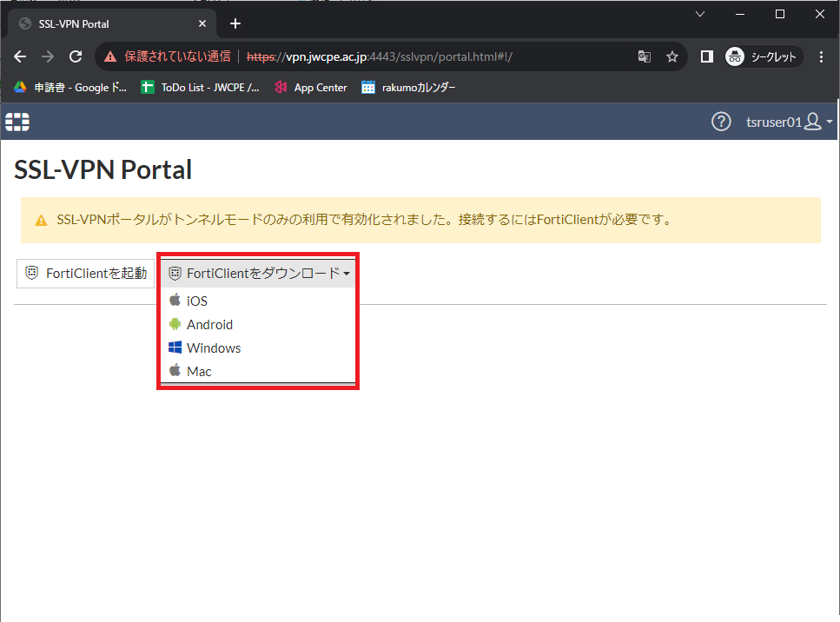Screen dimensions: 840x622
Task: Click the browser forward arrow
Action: point(48,56)
